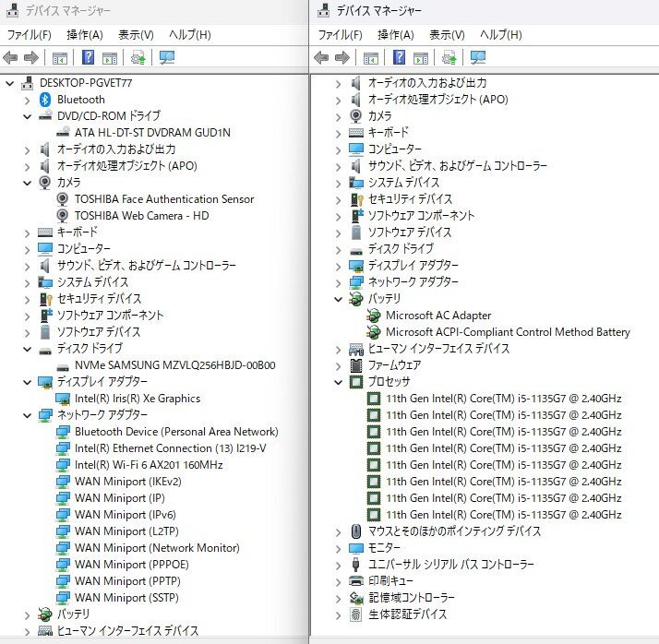Viewport: 659px width, 644px height.
Task: Open ファイル(F) menu in right window
Action: 340,35
